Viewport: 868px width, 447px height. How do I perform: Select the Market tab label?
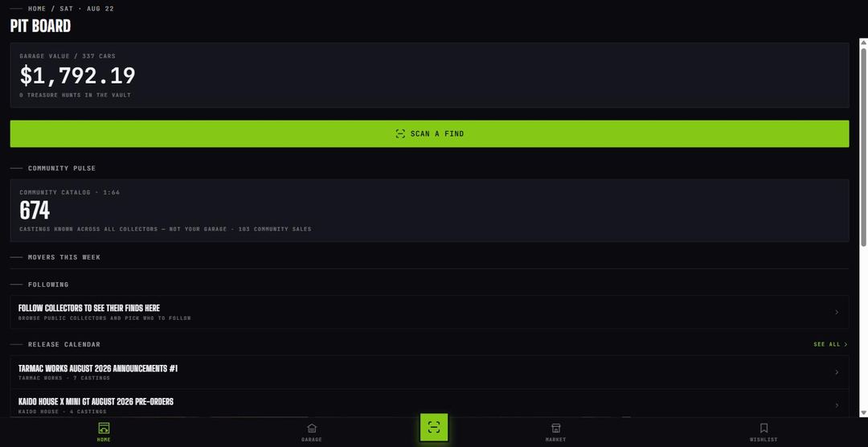coord(556,440)
